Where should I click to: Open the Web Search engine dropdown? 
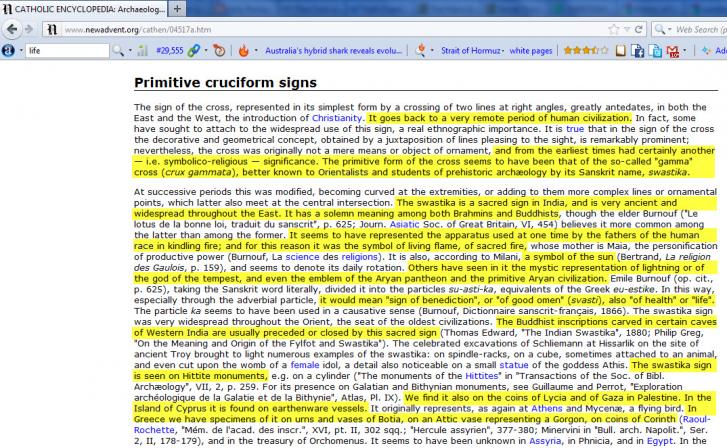pos(660,29)
